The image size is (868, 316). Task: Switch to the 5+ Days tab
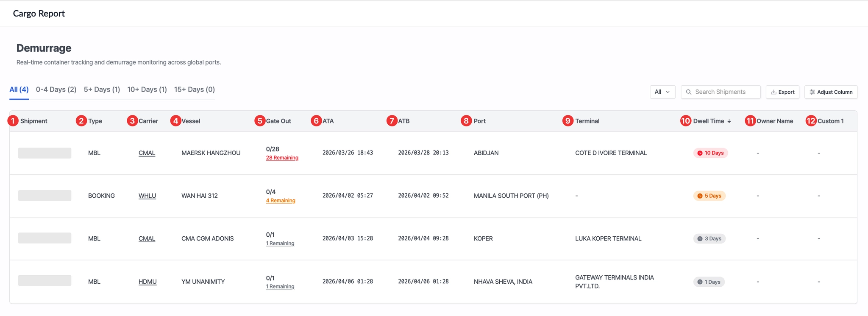pos(102,89)
